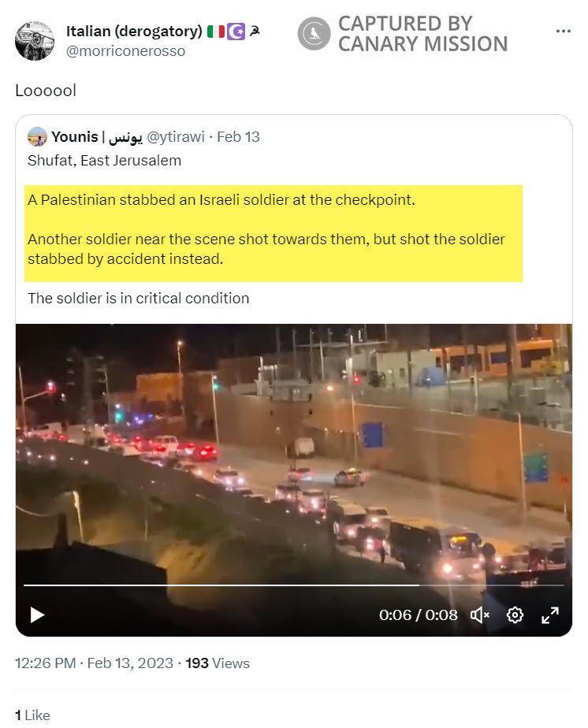View the 193 Views count
The image size is (588, 728).
(218, 663)
